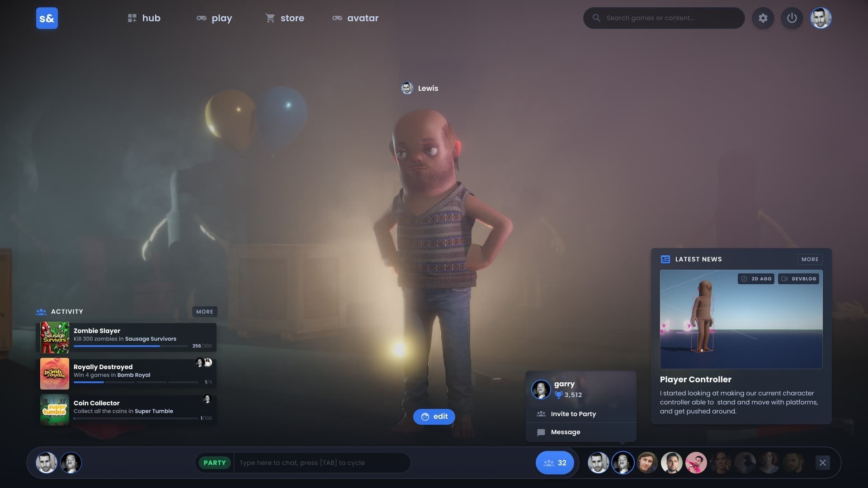Viewport: 868px width, 488px height.
Task: Click Zombie Slayer progress bar
Action: [131, 346]
